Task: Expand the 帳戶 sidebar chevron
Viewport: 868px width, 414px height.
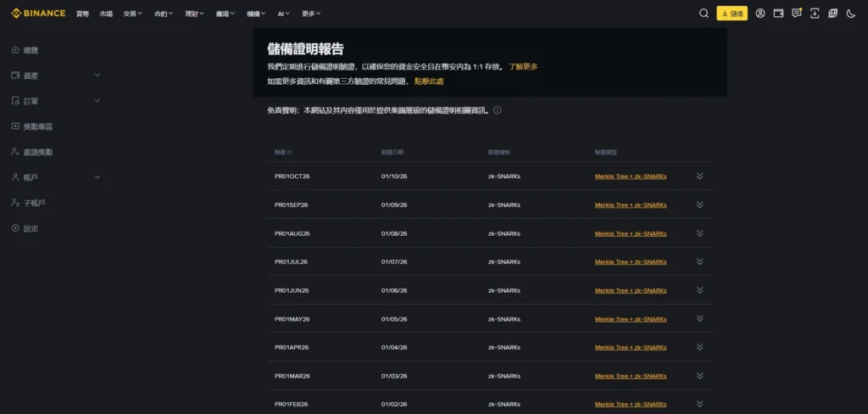Action: [97, 177]
